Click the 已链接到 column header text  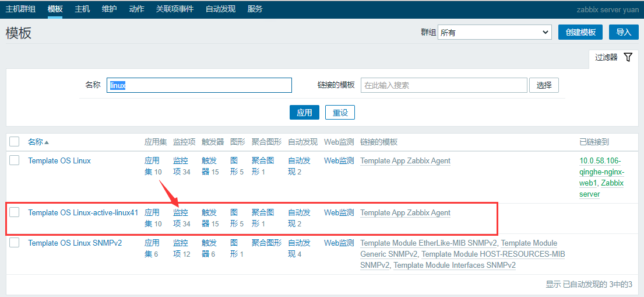point(594,142)
